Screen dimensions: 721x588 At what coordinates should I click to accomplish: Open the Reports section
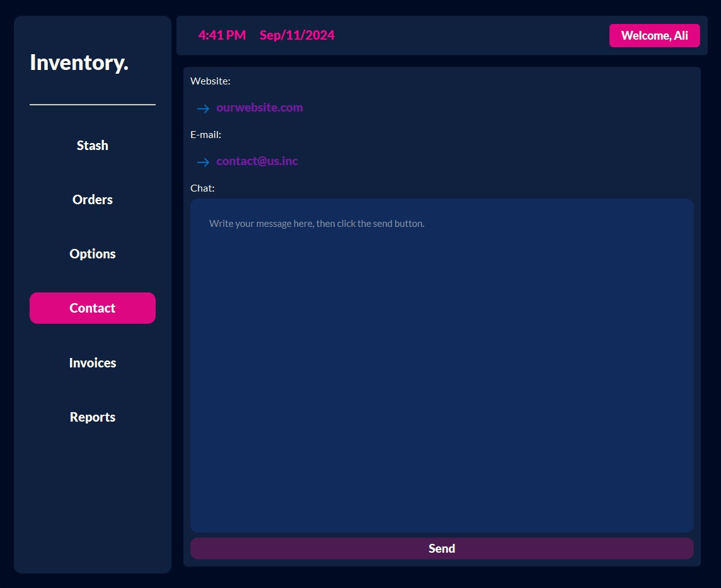click(x=93, y=417)
